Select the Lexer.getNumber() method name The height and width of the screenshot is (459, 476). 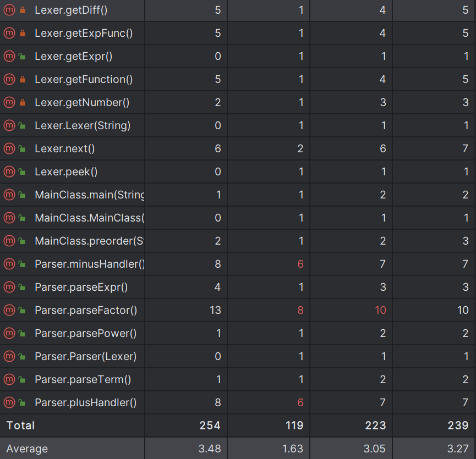(82, 102)
